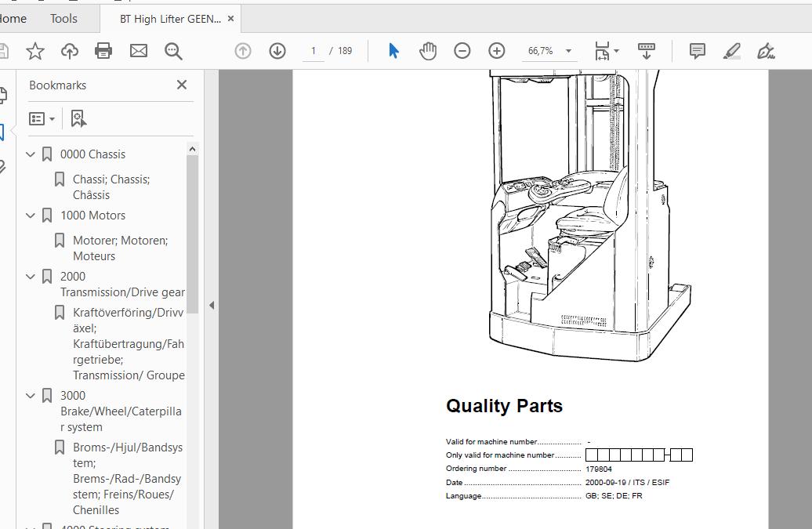Collapse the 2000 Transmission/Drive gear bookmark
This screenshot has width=812, height=529.
point(31,277)
